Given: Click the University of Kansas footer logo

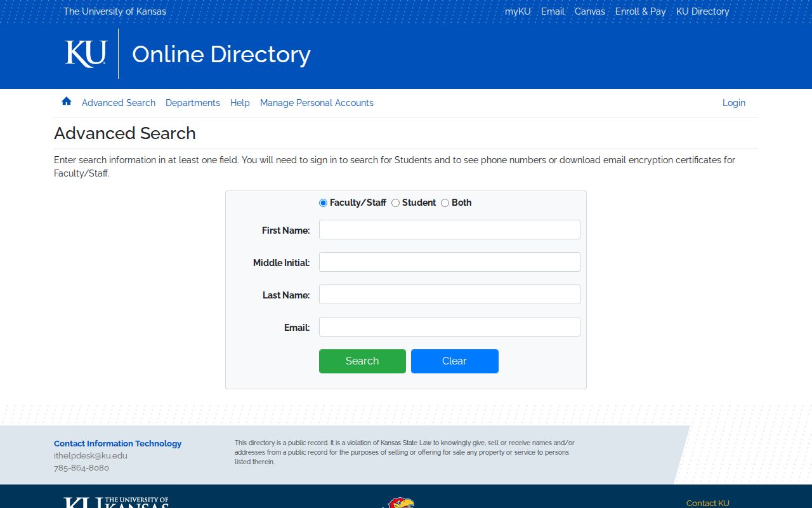Looking at the screenshot, I should pyautogui.click(x=116, y=502).
